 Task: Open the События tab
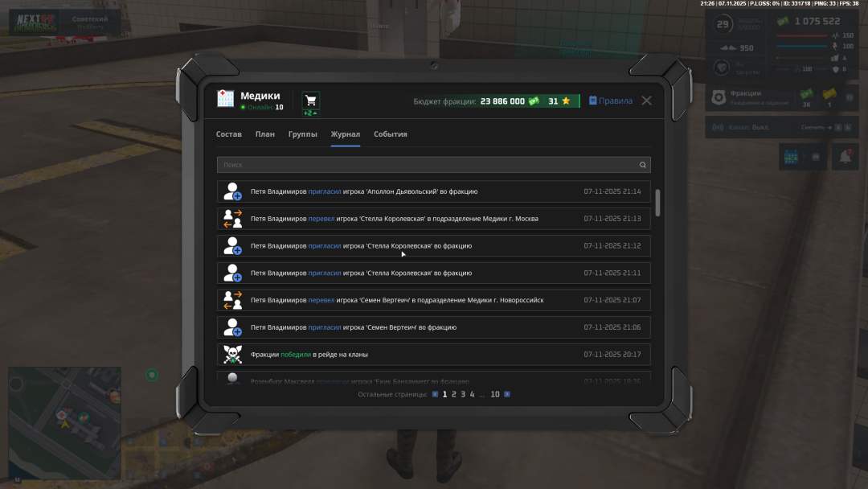pyautogui.click(x=390, y=134)
